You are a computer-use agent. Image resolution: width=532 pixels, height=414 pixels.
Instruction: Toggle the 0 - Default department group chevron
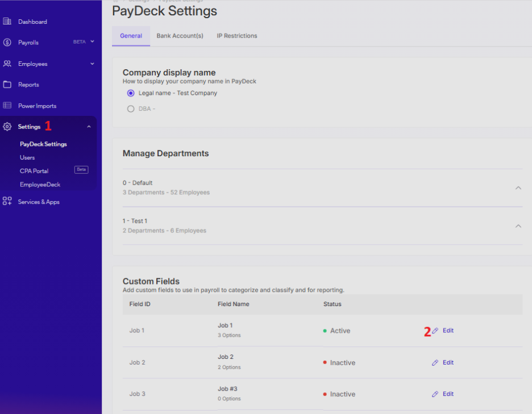518,188
